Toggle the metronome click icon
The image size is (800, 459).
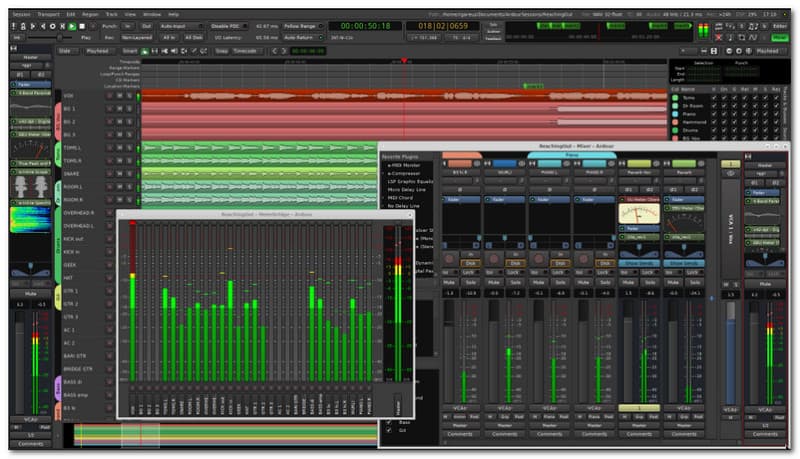point(23,26)
